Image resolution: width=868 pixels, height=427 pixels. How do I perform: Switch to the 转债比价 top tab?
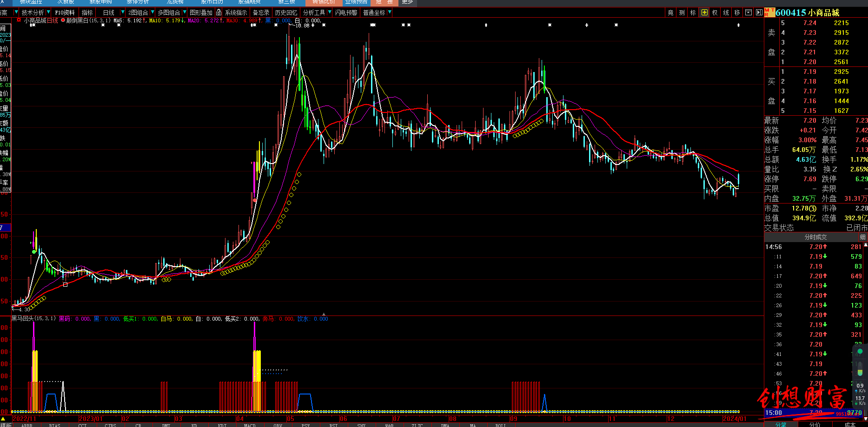(324, 2)
